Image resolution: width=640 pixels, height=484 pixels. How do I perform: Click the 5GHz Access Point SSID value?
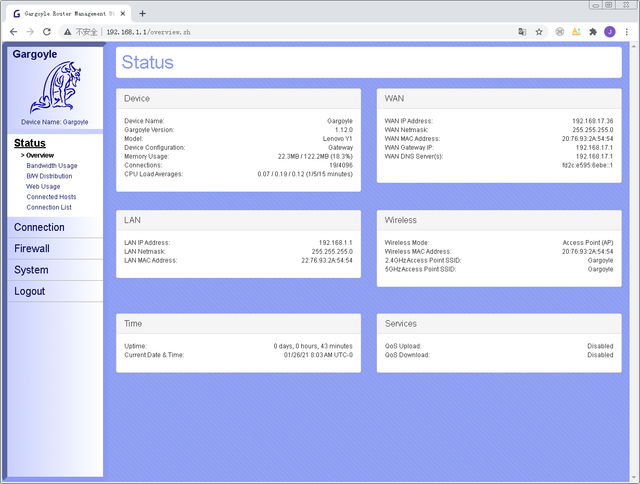click(600, 269)
